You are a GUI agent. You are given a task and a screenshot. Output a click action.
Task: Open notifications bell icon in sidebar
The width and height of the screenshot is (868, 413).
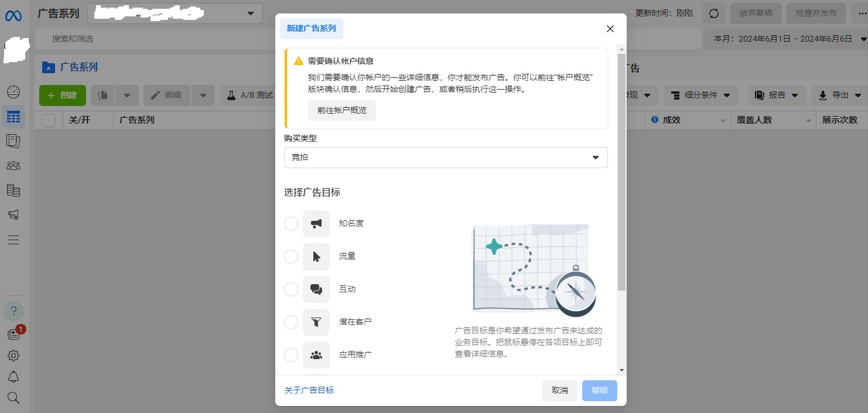(13, 377)
